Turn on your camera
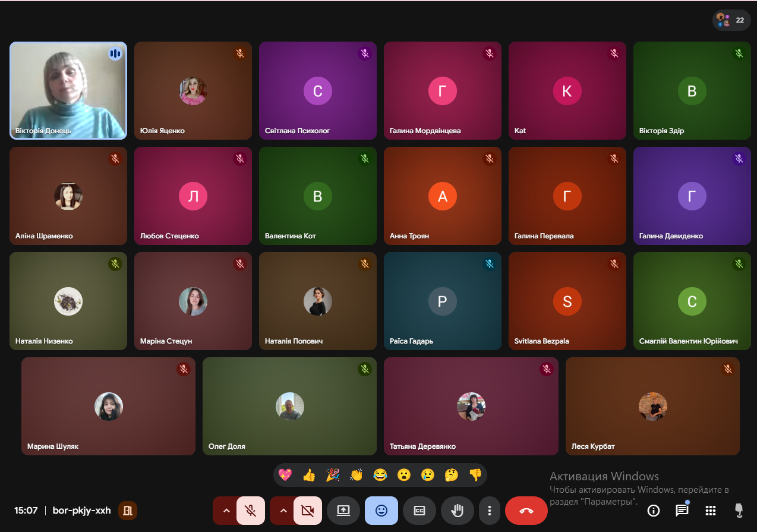The width and height of the screenshot is (757, 532). coord(307,511)
